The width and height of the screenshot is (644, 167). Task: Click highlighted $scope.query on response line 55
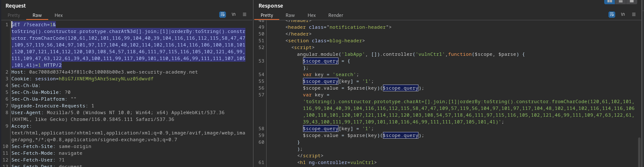(x=320, y=81)
